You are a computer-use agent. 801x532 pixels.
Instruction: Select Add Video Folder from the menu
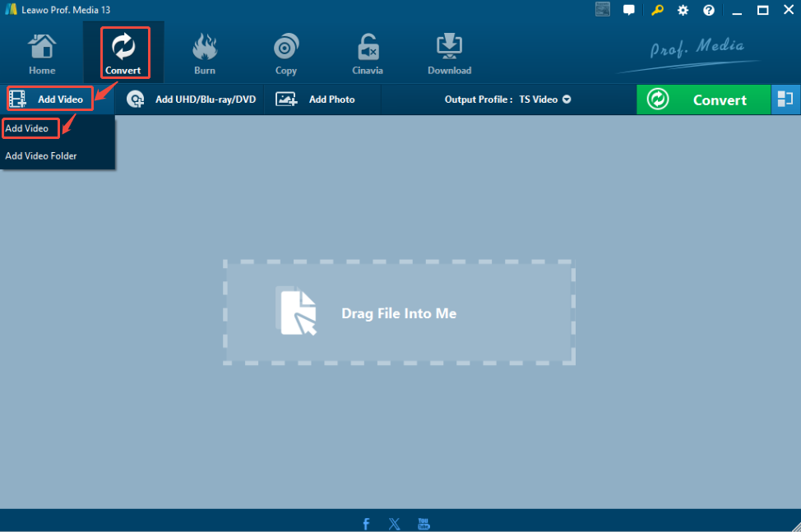[40, 155]
